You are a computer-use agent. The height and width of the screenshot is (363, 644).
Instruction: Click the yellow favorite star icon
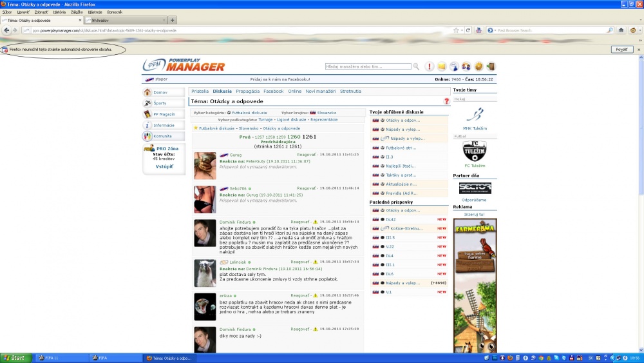pyautogui.click(x=196, y=128)
